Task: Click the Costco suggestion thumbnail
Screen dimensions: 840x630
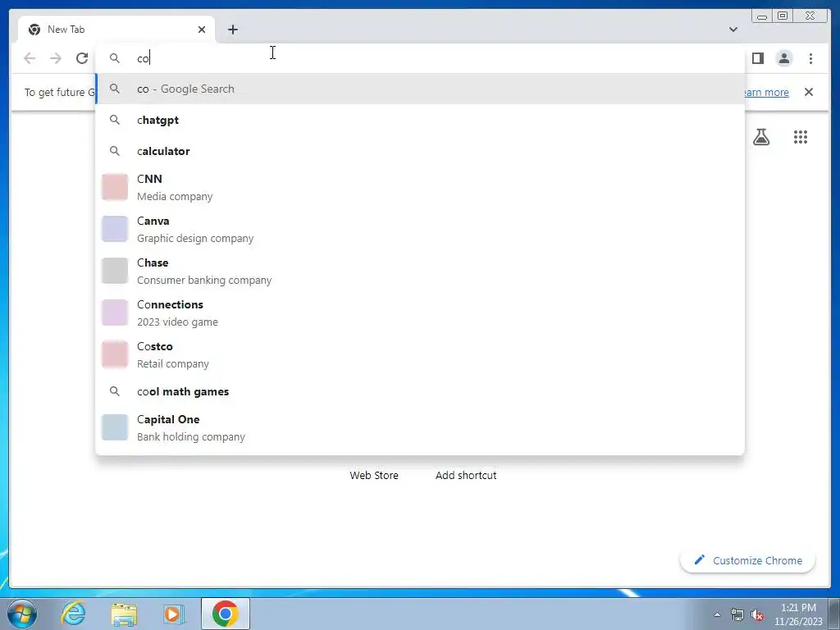Action: (x=115, y=354)
